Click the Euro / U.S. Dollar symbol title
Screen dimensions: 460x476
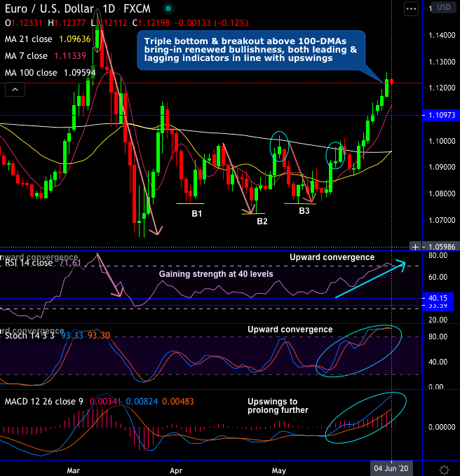point(50,9)
